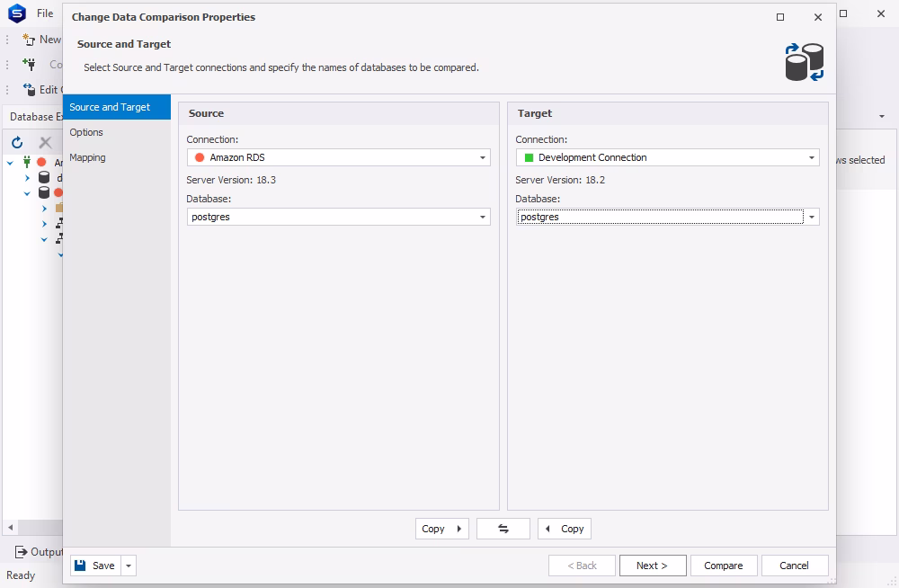Click the green plug connection icon in tree
This screenshot has width=899, height=588.
pos(26,163)
